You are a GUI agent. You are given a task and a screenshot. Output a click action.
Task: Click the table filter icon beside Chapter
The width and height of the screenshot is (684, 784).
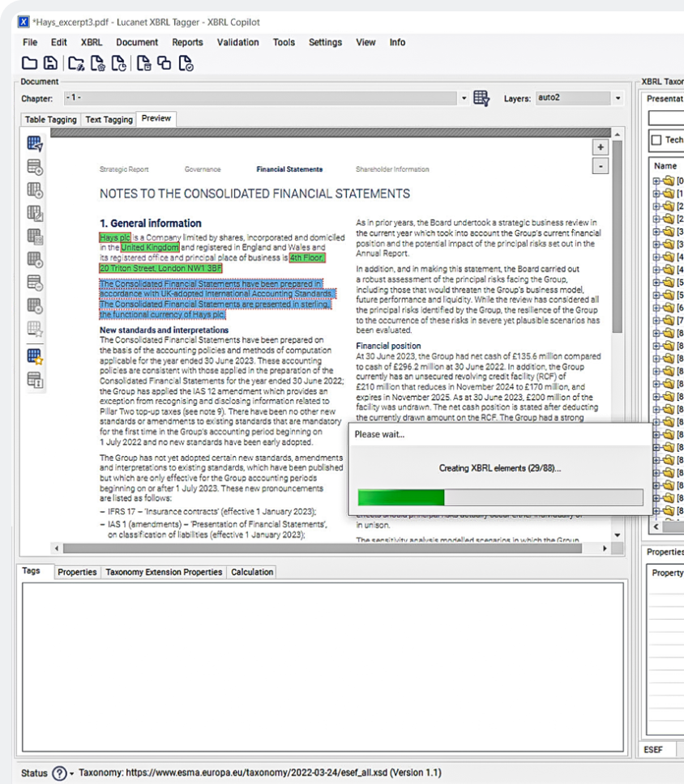point(481,98)
